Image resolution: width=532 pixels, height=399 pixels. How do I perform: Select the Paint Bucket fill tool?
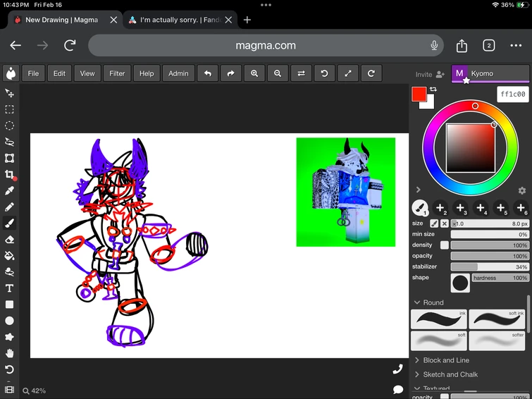pos(9,256)
